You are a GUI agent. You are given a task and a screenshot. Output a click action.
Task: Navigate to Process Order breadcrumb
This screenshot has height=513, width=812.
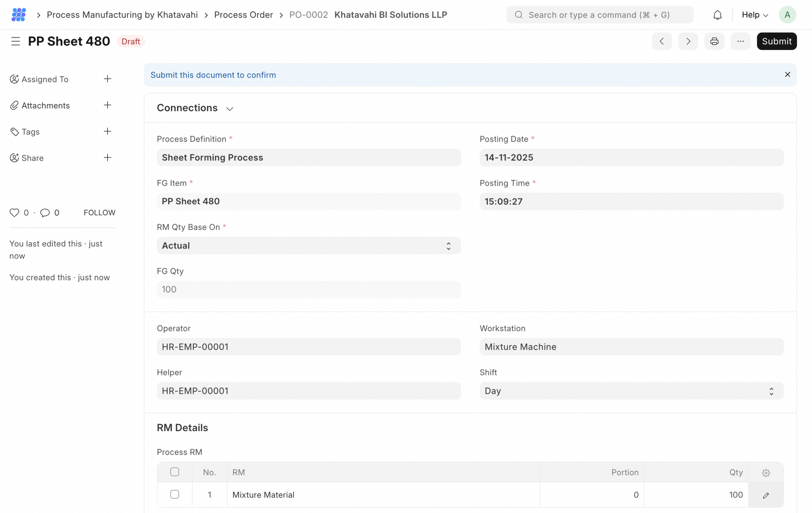tap(244, 15)
